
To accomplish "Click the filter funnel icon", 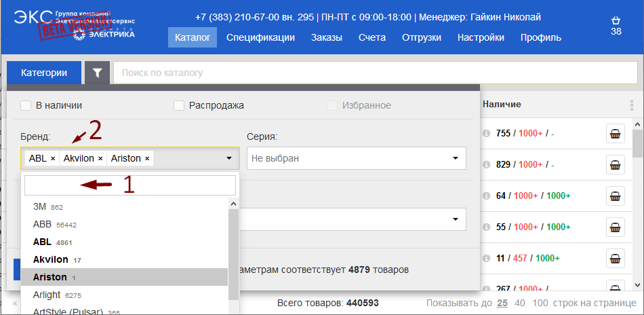I will point(97,73).
